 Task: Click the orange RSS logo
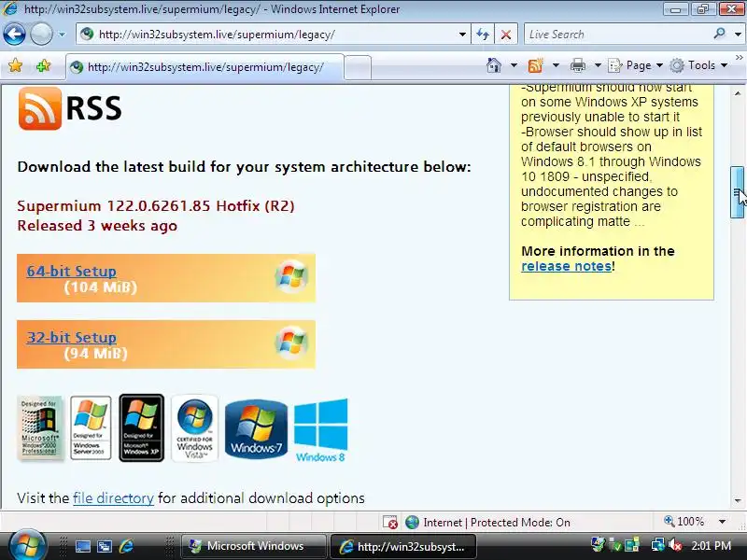click(x=40, y=108)
